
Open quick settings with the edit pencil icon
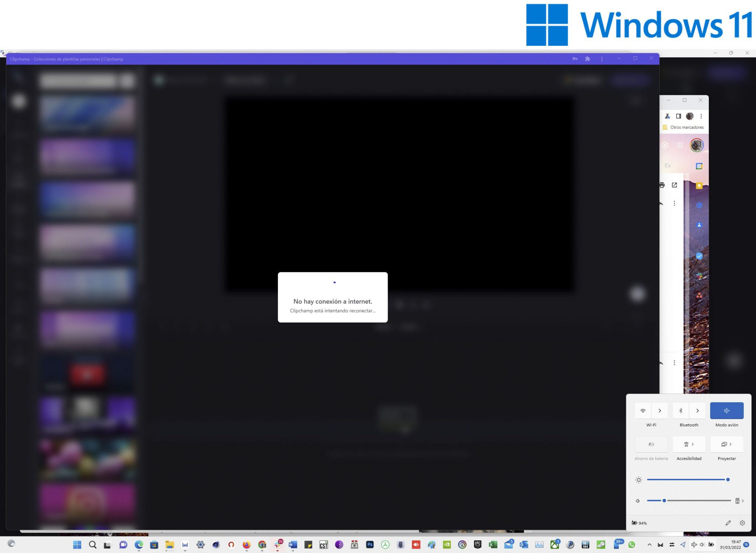[x=728, y=523]
